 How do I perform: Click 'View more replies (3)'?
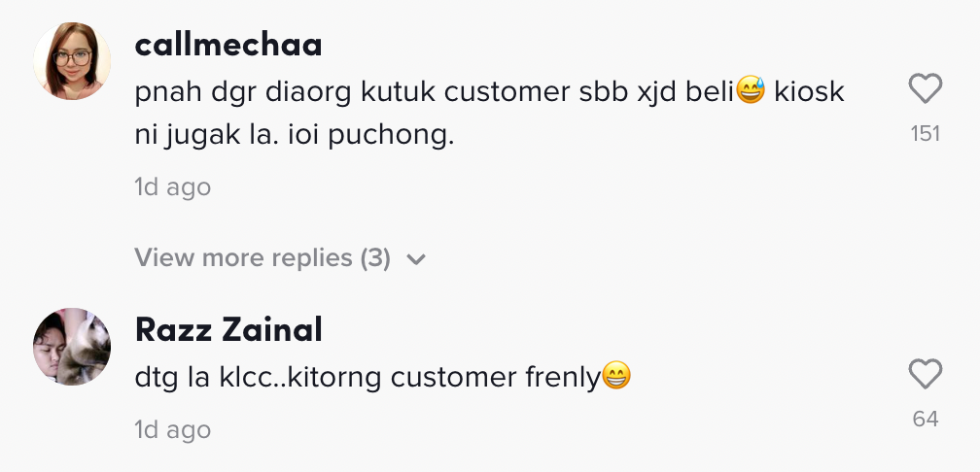click(x=262, y=258)
